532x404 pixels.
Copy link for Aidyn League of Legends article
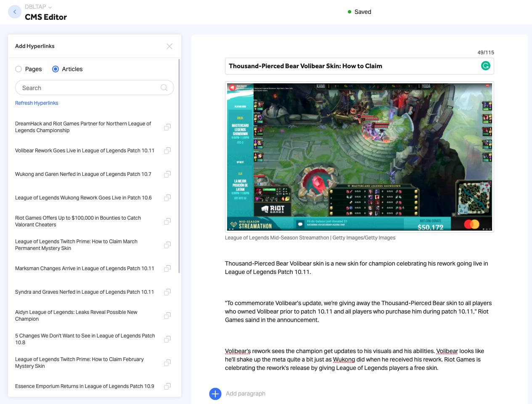167,316
